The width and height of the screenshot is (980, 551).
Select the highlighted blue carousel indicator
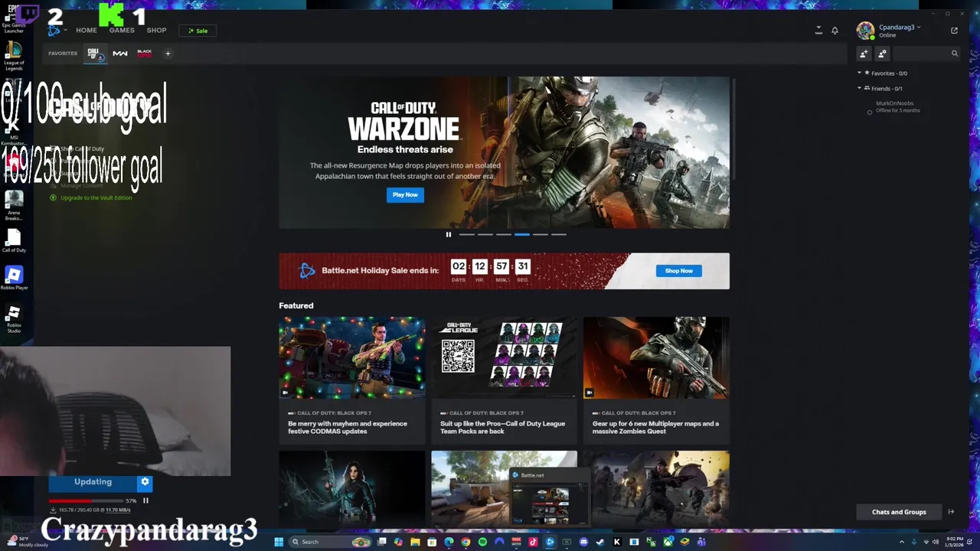[522, 235]
